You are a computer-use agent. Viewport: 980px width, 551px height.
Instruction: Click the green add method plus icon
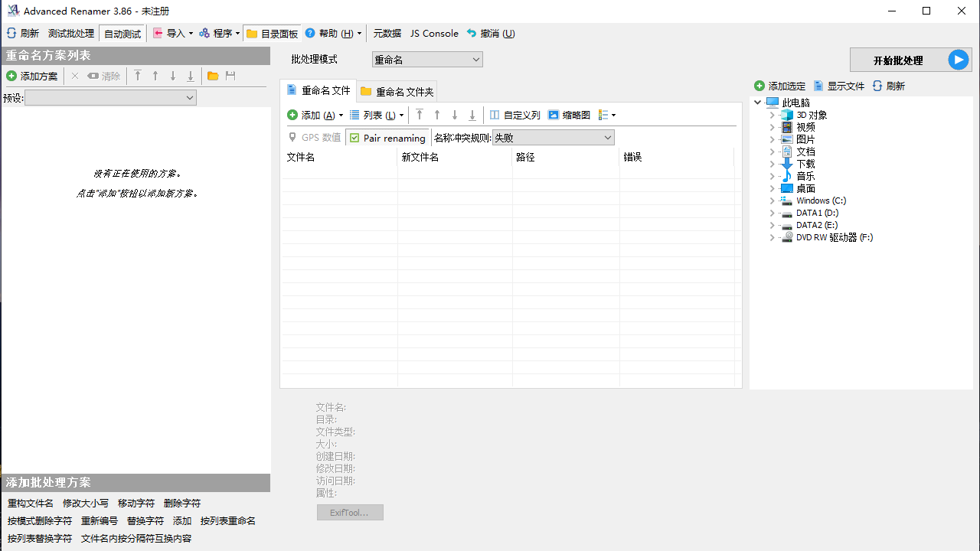(x=11, y=76)
